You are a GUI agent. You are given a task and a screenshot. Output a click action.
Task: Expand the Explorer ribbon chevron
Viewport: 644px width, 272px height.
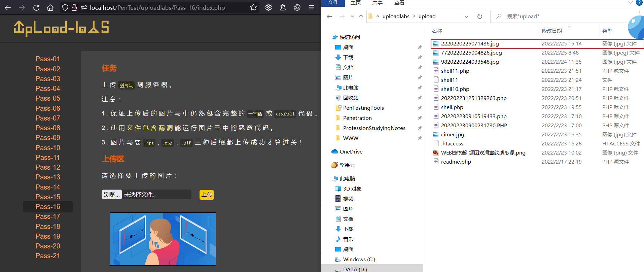[x=631, y=3]
